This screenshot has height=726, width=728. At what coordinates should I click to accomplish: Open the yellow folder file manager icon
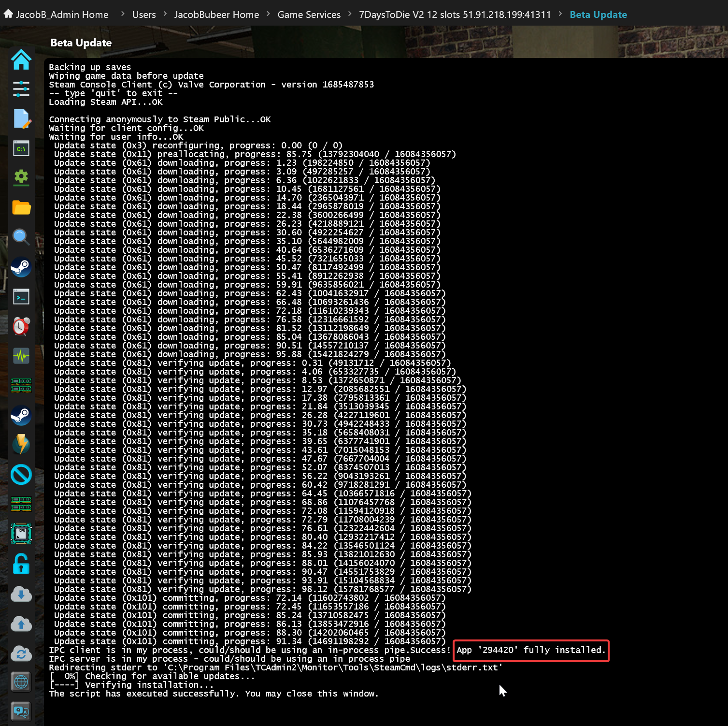21,207
